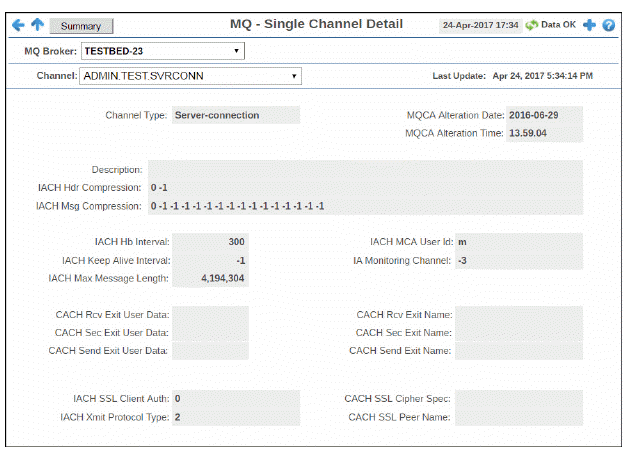This screenshot has height=453, width=625.
Task: Click the 24-Apr-2017 17:34 date field
Action: tap(480, 25)
